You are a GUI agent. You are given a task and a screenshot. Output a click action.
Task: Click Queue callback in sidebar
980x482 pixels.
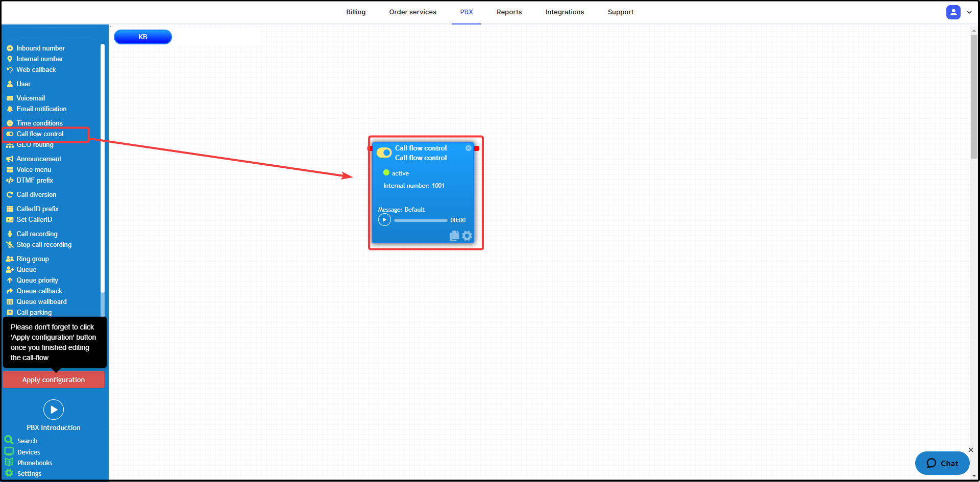coord(39,291)
